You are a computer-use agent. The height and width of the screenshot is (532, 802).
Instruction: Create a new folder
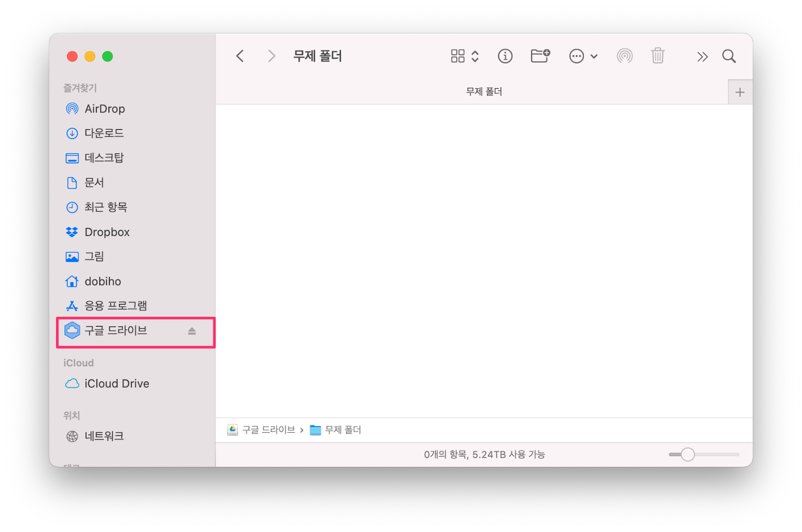click(x=540, y=56)
